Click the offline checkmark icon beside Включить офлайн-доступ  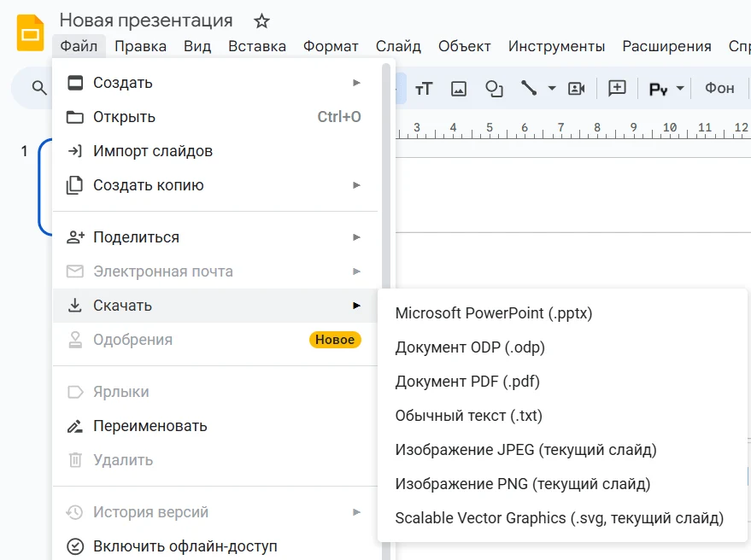click(74, 546)
